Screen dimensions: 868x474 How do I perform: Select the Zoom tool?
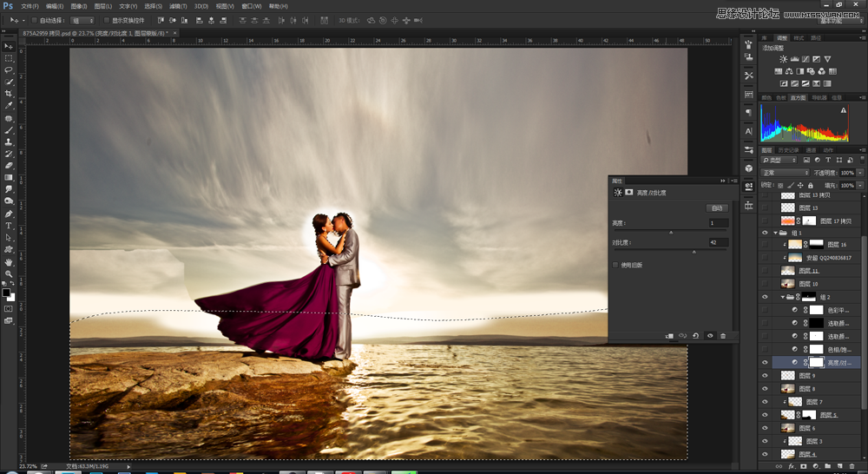(9, 273)
